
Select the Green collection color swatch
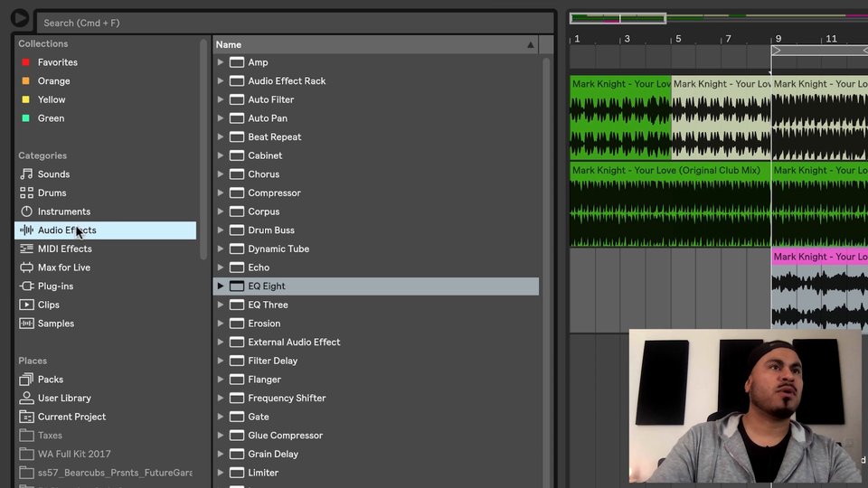(25, 118)
